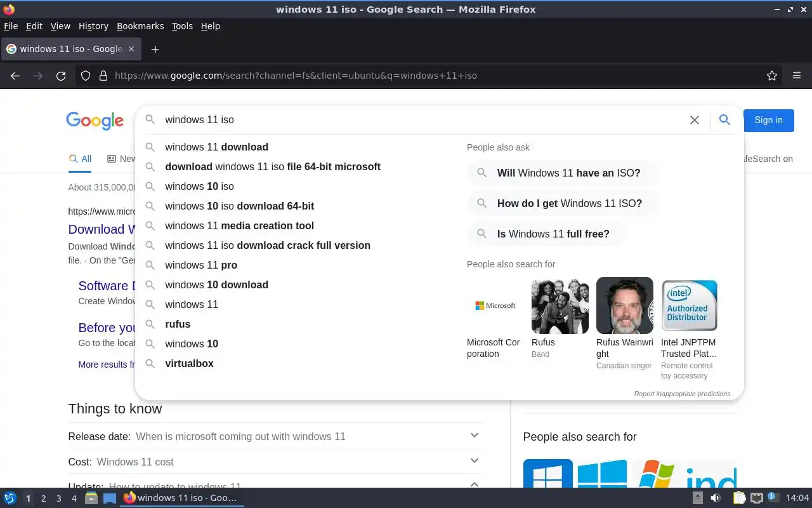The width and height of the screenshot is (812, 508).
Task: Open the History menu
Action: pos(93,26)
